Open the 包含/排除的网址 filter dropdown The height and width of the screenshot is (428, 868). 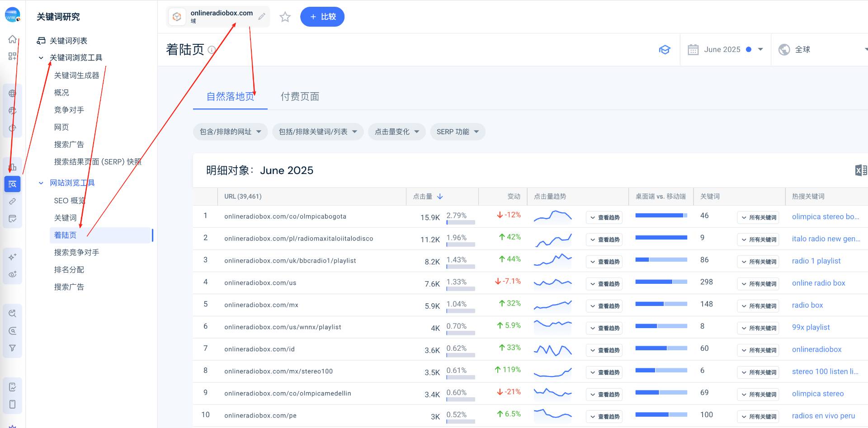pos(231,132)
